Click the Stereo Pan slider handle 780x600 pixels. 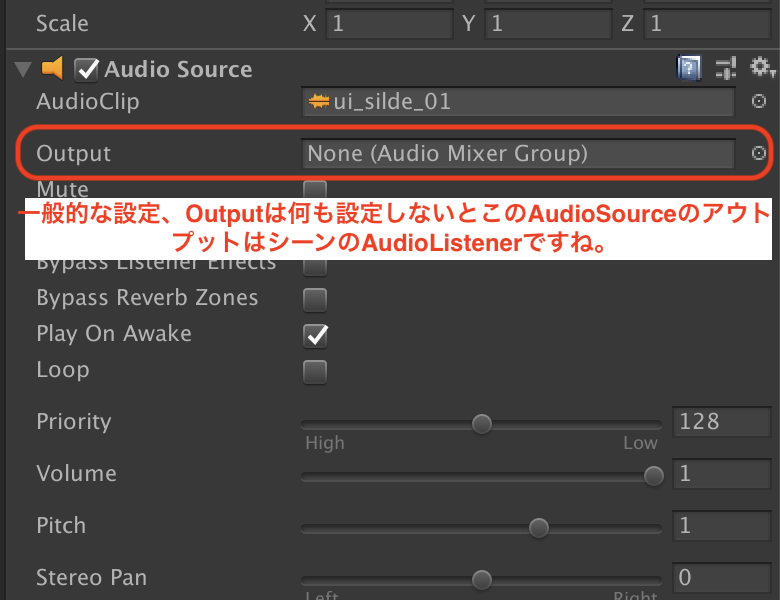tap(482, 580)
